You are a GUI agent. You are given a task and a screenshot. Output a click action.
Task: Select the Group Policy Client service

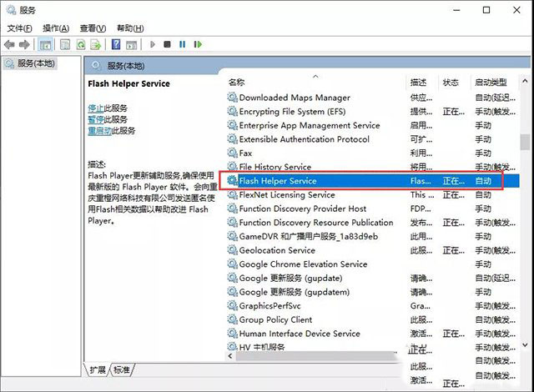(x=373, y=320)
